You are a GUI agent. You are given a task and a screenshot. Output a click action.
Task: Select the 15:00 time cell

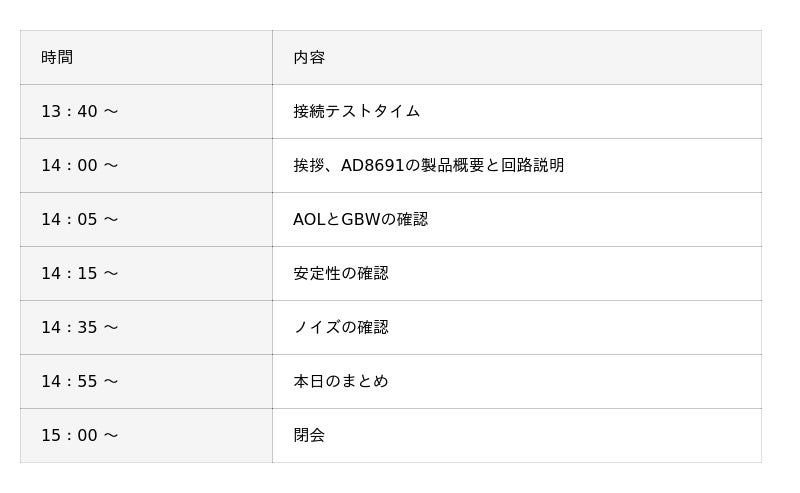(80, 435)
